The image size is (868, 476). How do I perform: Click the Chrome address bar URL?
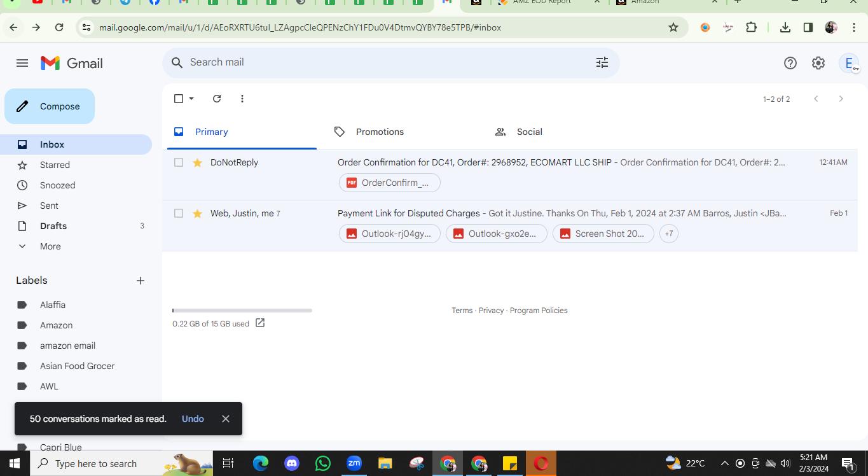coord(300,27)
